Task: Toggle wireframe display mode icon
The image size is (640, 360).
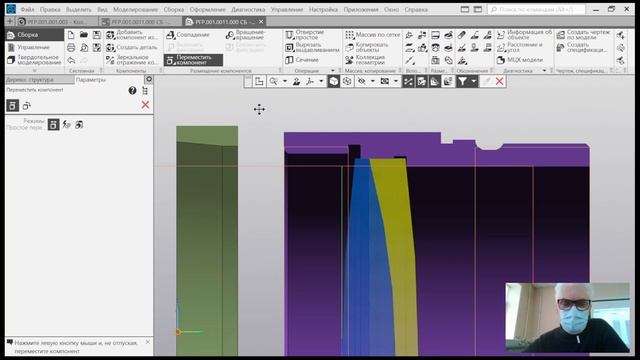Action: (x=347, y=82)
